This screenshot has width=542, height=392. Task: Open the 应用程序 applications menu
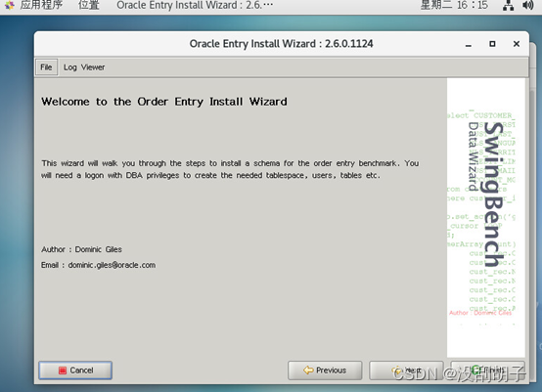point(41,5)
